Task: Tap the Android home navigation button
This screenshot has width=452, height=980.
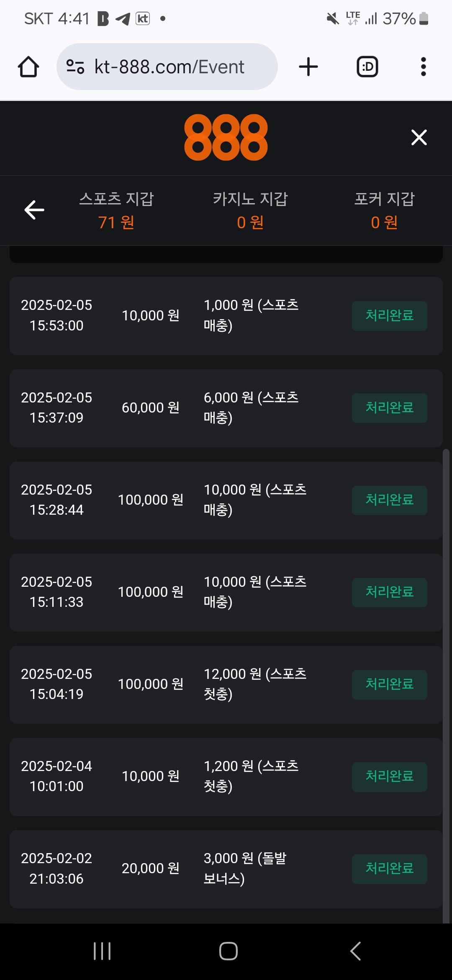Action: coord(229,951)
